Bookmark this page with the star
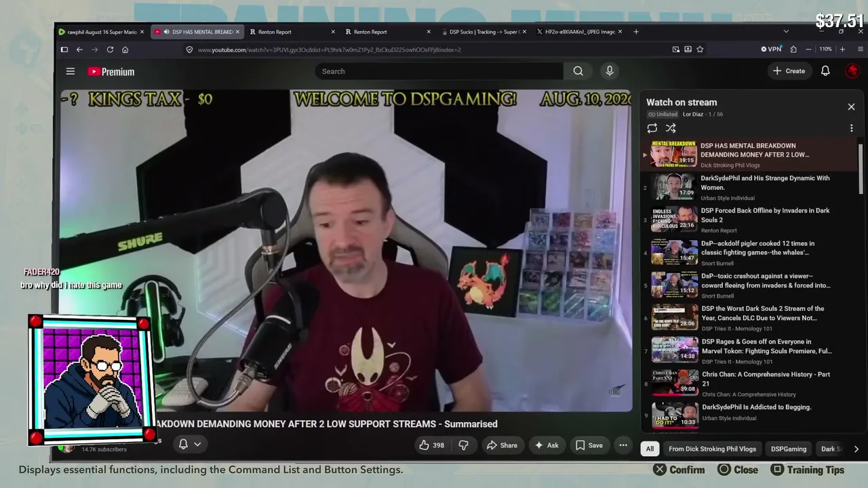 (x=700, y=49)
